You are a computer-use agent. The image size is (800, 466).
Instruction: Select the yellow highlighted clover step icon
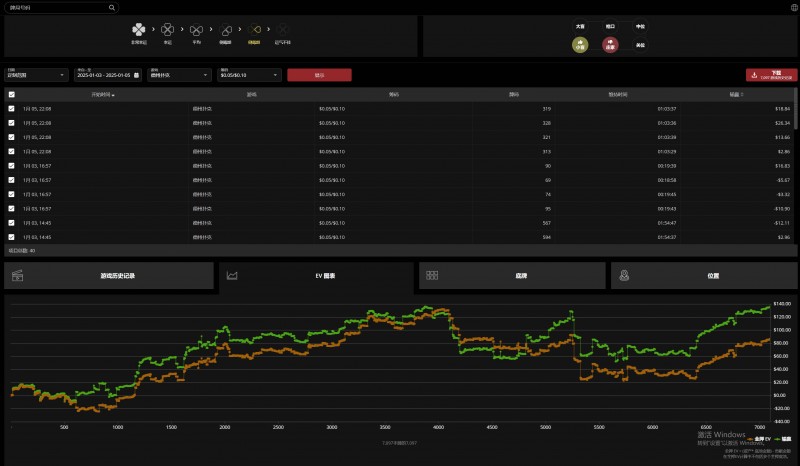[254, 30]
